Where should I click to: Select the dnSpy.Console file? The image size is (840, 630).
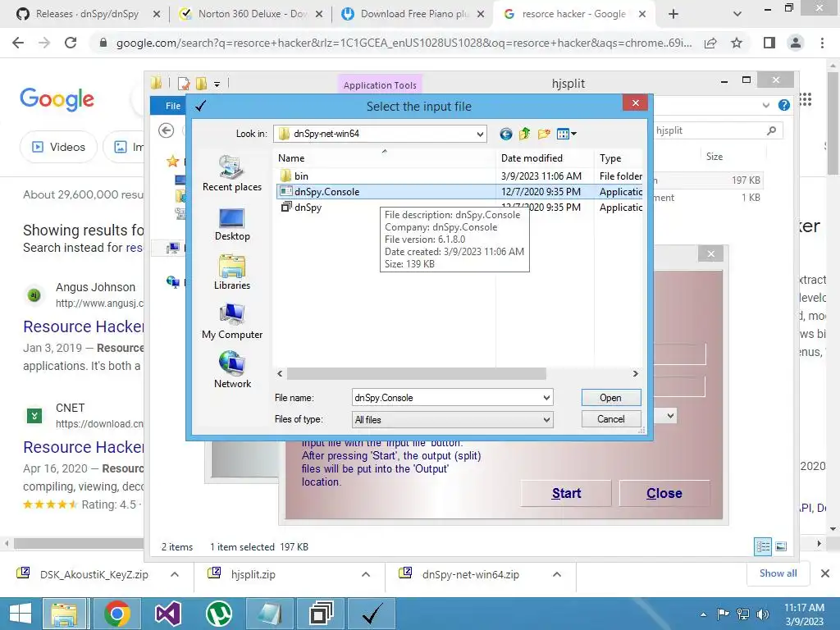326,192
